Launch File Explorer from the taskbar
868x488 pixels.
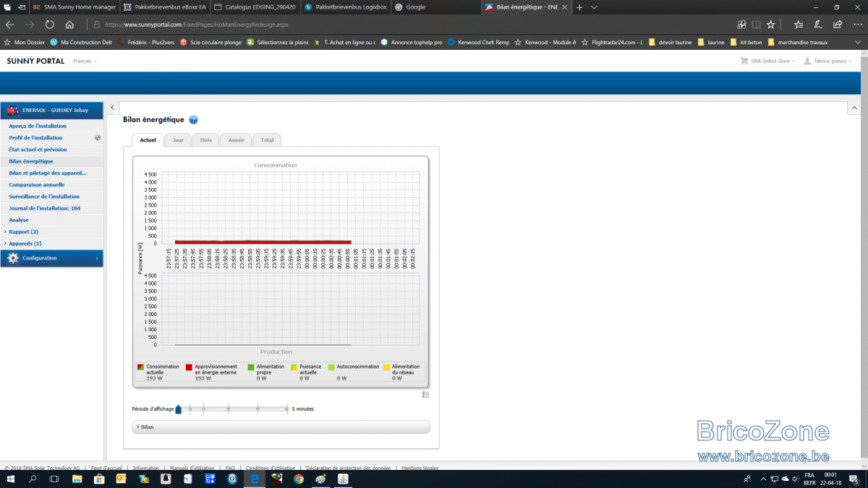[x=77, y=479]
